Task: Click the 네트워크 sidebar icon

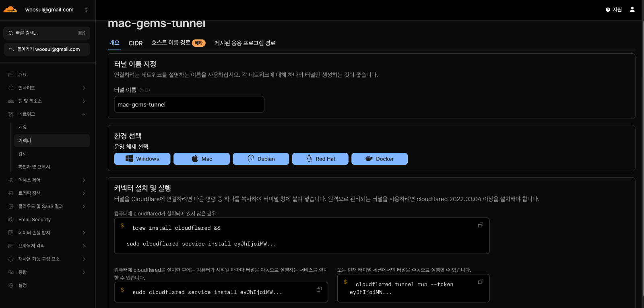Action: [11, 114]
